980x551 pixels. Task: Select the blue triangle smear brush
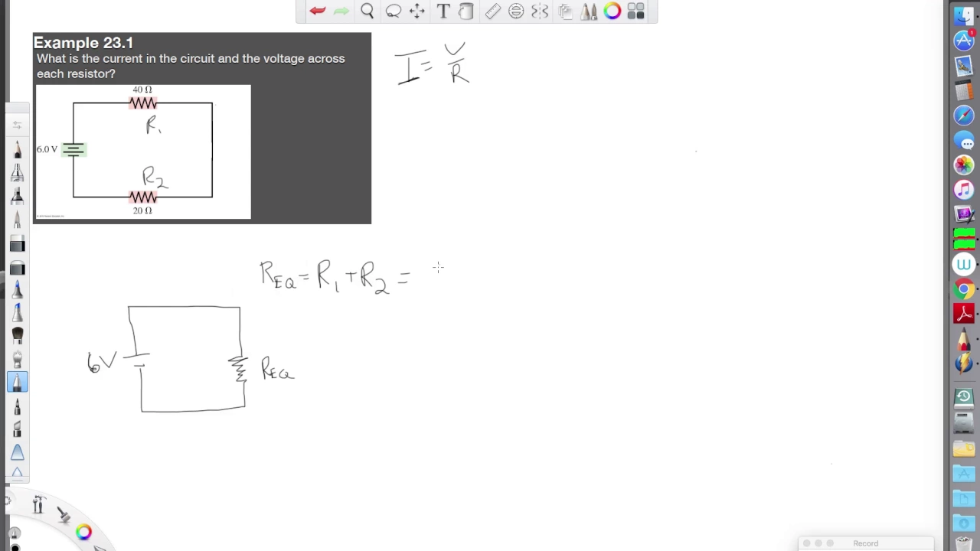tap(17, 452)
